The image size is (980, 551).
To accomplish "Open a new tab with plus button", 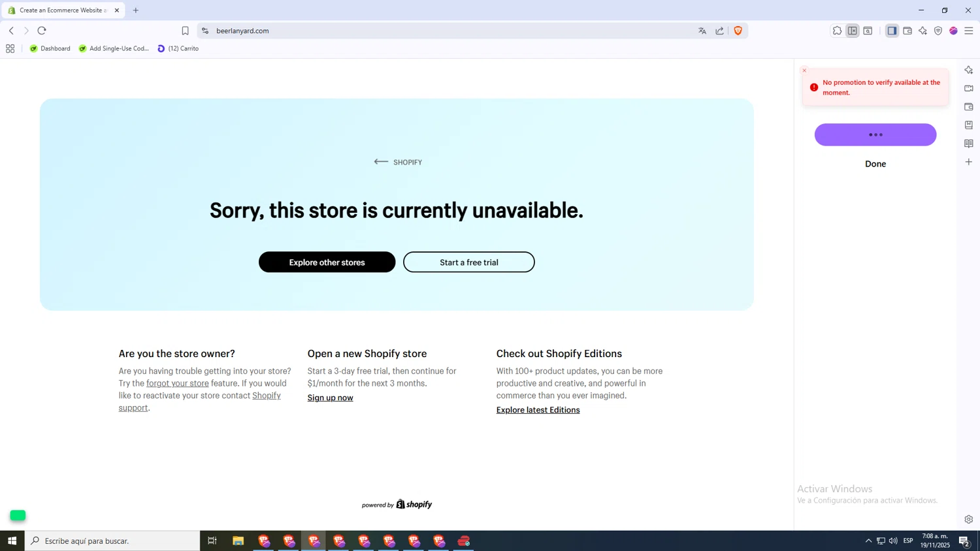I will pyautogui.click(x=136, y=10).
